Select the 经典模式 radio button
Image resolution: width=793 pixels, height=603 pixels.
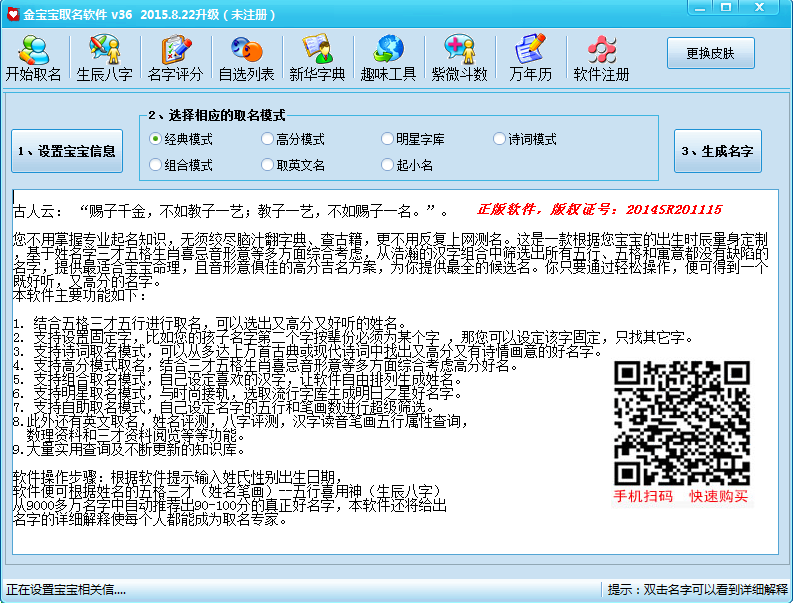156,139
